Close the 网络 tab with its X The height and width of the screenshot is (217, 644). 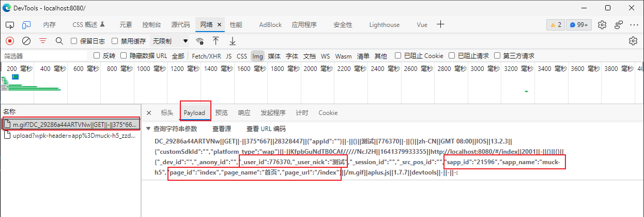tap(219, 25)
